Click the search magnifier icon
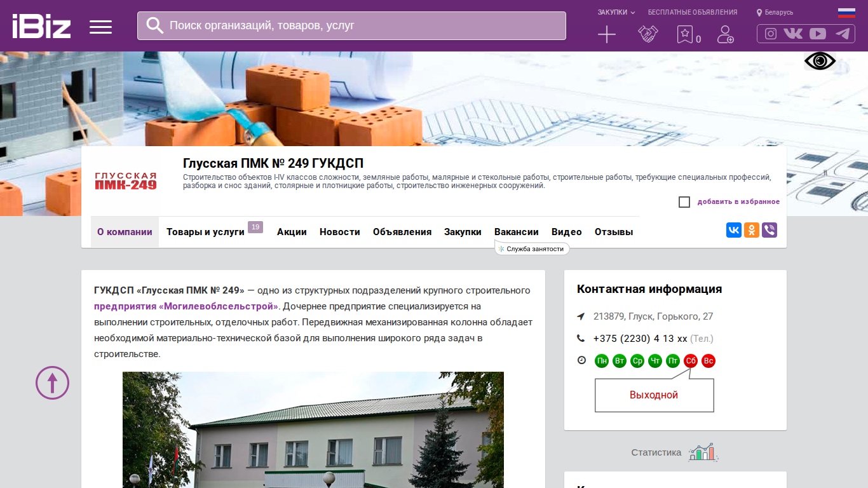The height and width of the screenshot is (488, 868). tap(155, 25)
